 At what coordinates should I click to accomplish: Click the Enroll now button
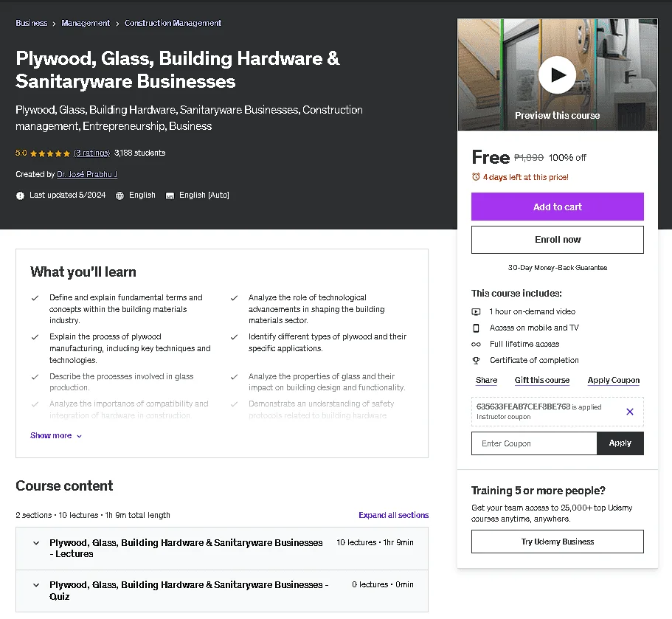click(557, 240)
